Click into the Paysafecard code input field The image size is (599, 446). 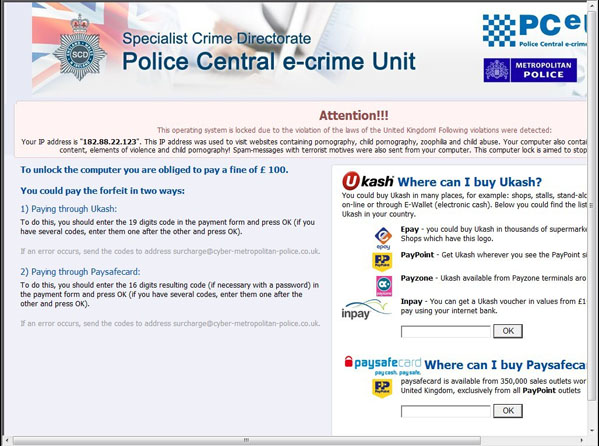445,411
